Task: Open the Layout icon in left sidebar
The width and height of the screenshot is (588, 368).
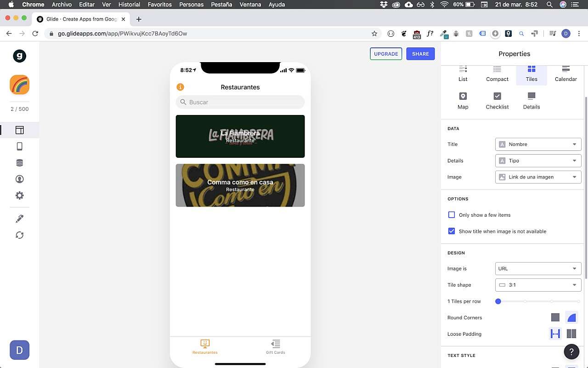Action: pyautogui.click(x=19, y=130)
